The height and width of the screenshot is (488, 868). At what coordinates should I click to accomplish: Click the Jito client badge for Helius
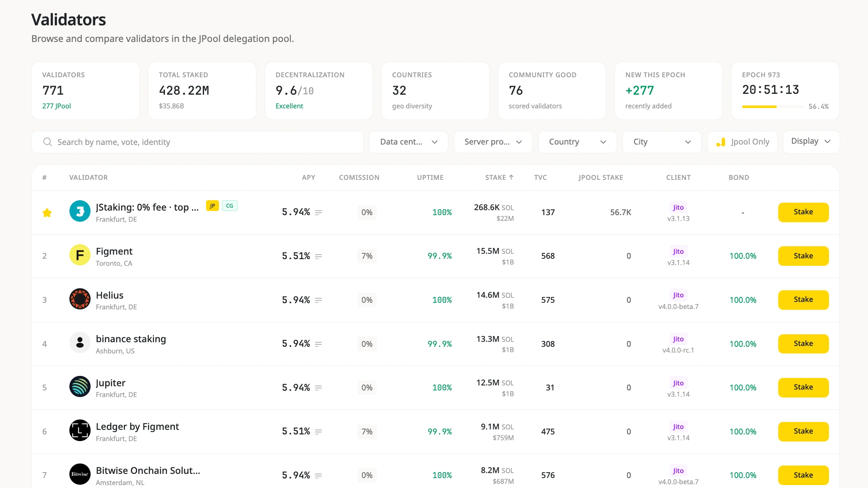coord(678,295)
